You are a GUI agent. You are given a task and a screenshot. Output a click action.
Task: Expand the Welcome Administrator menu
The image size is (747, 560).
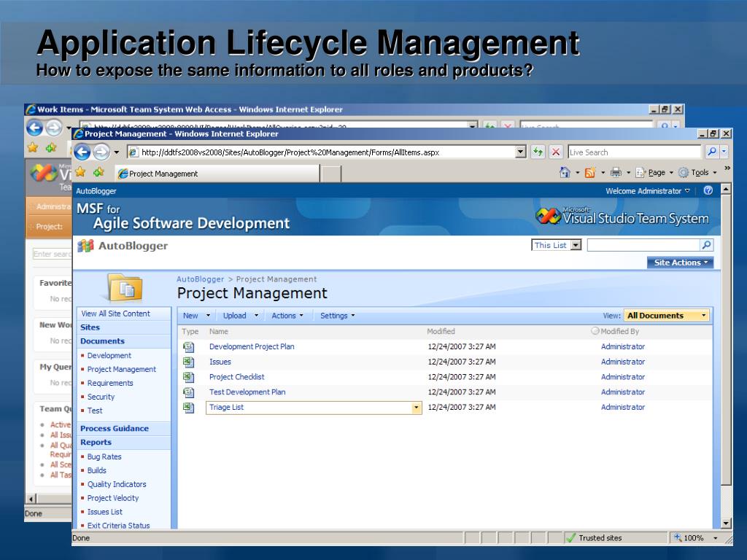point(648,191)
